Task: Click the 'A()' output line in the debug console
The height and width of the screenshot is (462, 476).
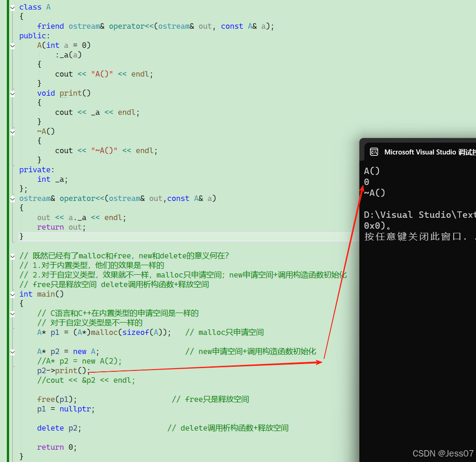Action: pos(372,171)
